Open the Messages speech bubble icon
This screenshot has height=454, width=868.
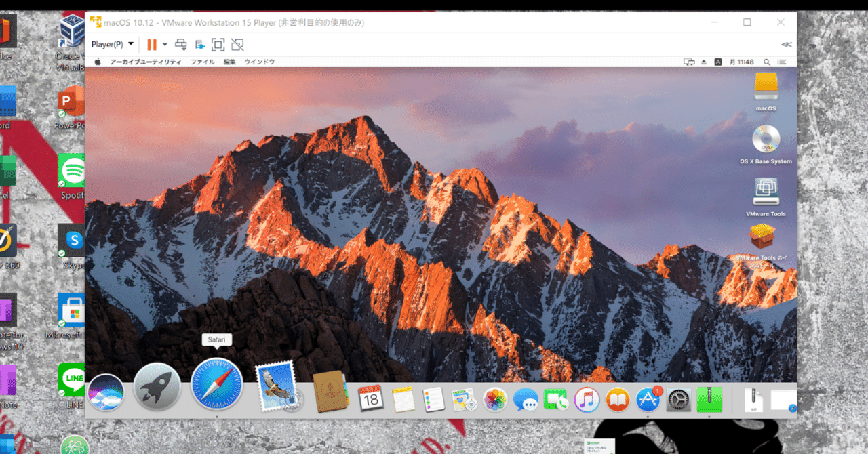pos(526,400)
